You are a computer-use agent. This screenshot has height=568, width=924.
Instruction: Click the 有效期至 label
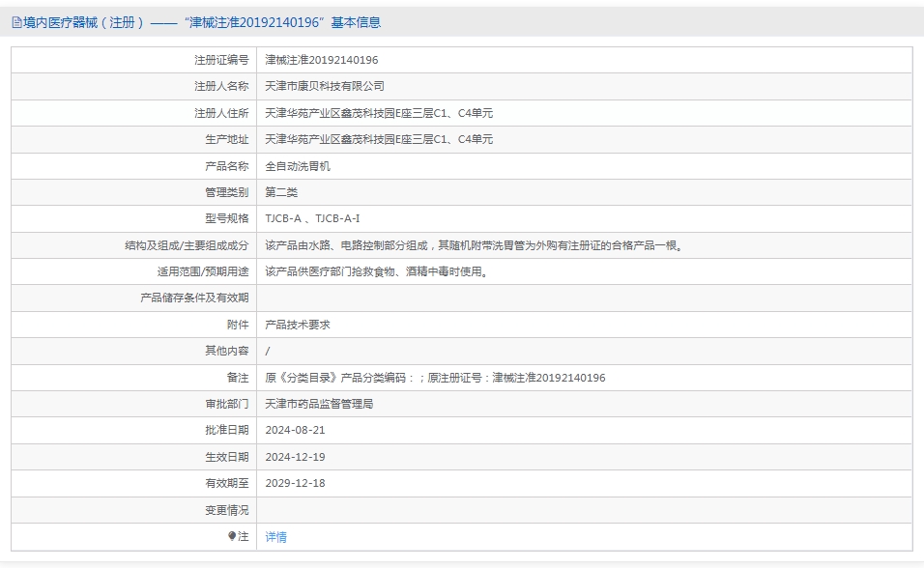[x=227, y=483]
